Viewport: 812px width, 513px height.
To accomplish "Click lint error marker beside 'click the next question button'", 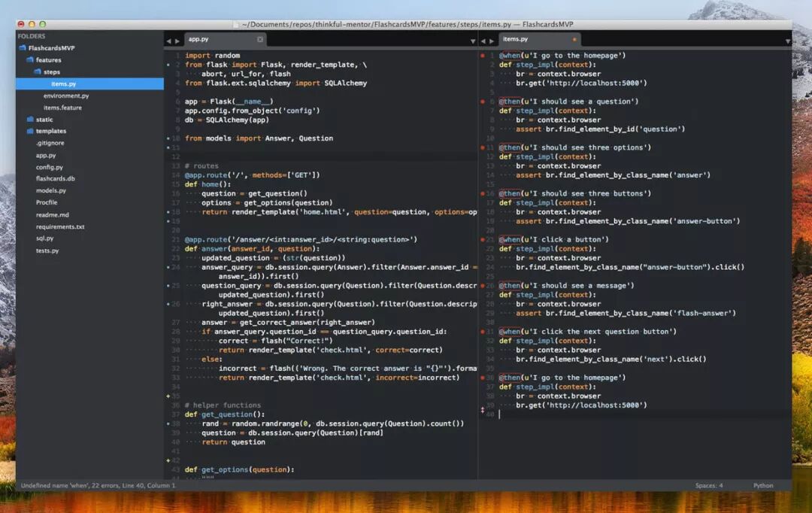I will click(x=483, y=332).
